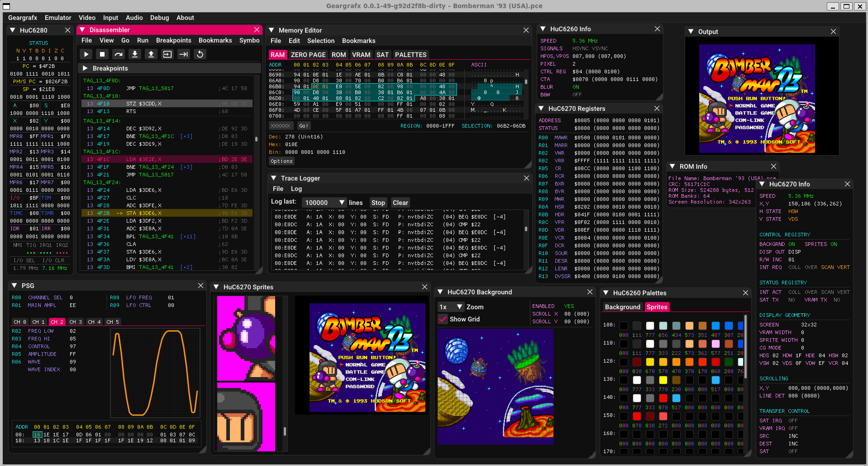This screenshot has height=466, width=868.
Task: Close the Disassembler panel
Action: (x=257, y=30)
